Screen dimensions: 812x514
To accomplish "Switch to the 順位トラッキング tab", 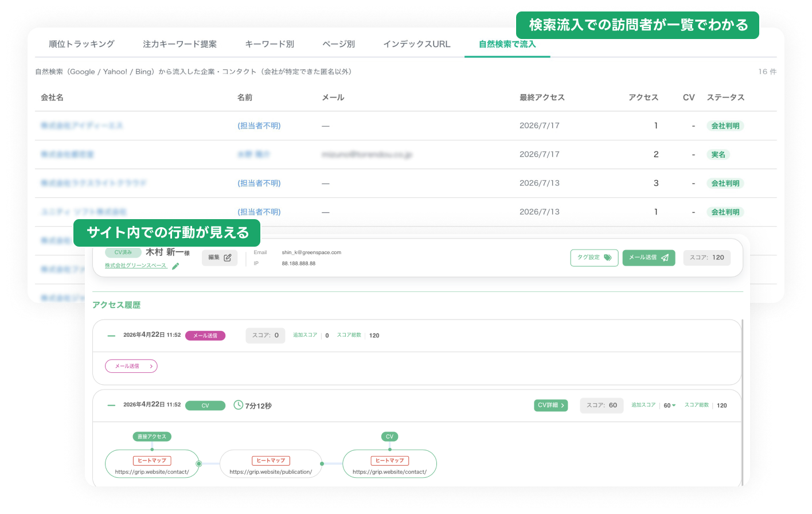I will (81, 44).
